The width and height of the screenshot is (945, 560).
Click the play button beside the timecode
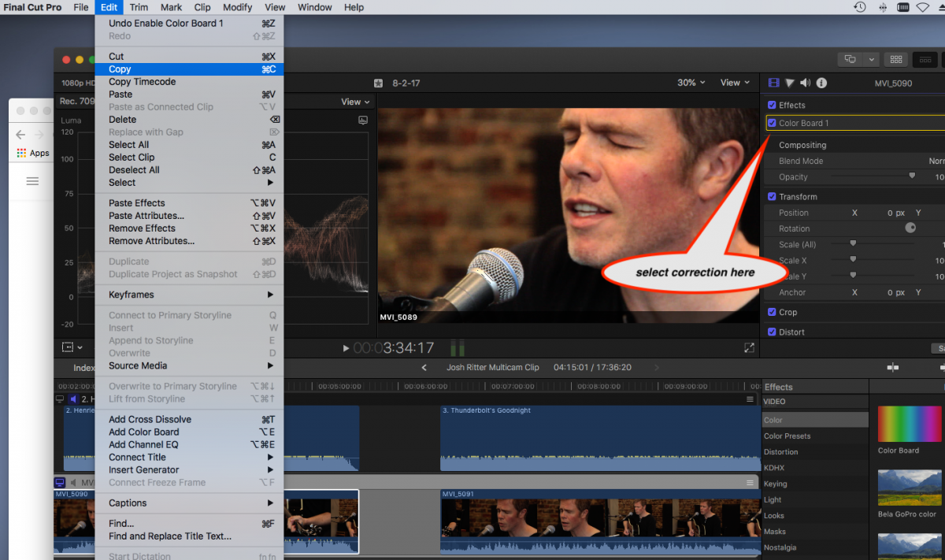point(346,348)
